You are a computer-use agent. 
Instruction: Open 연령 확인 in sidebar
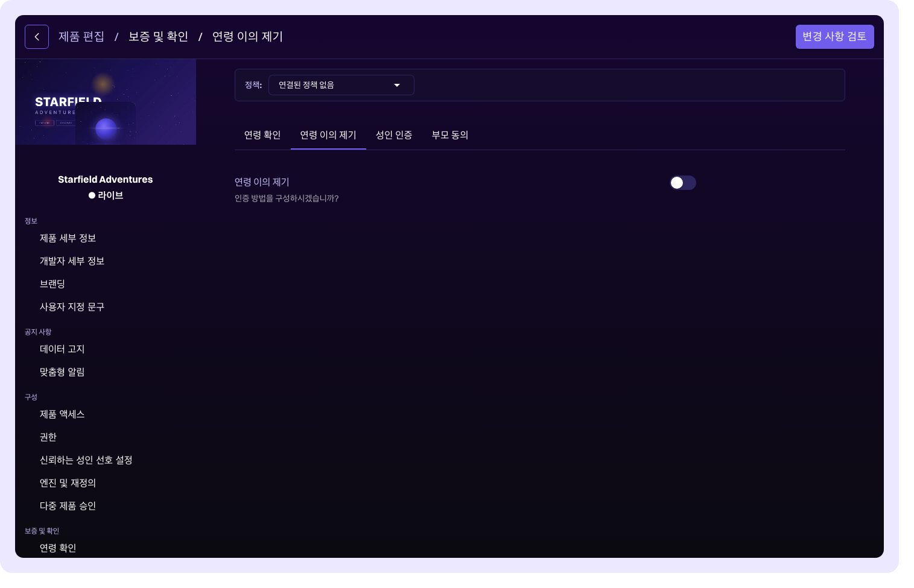58,548
